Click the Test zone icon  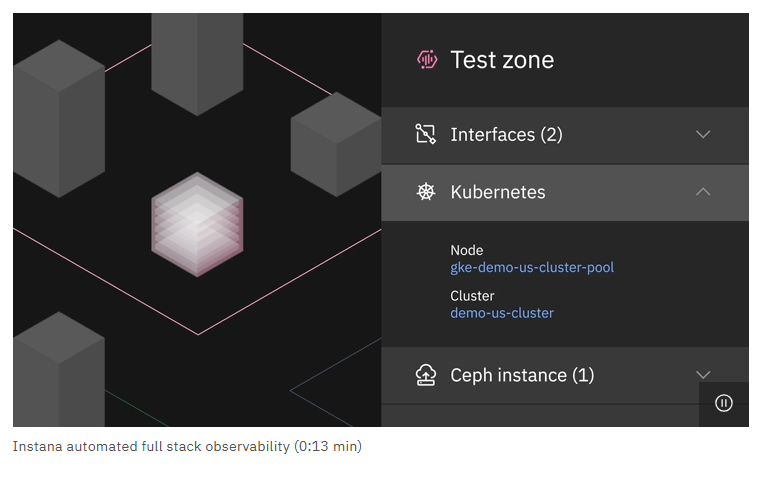click(427, 60)
